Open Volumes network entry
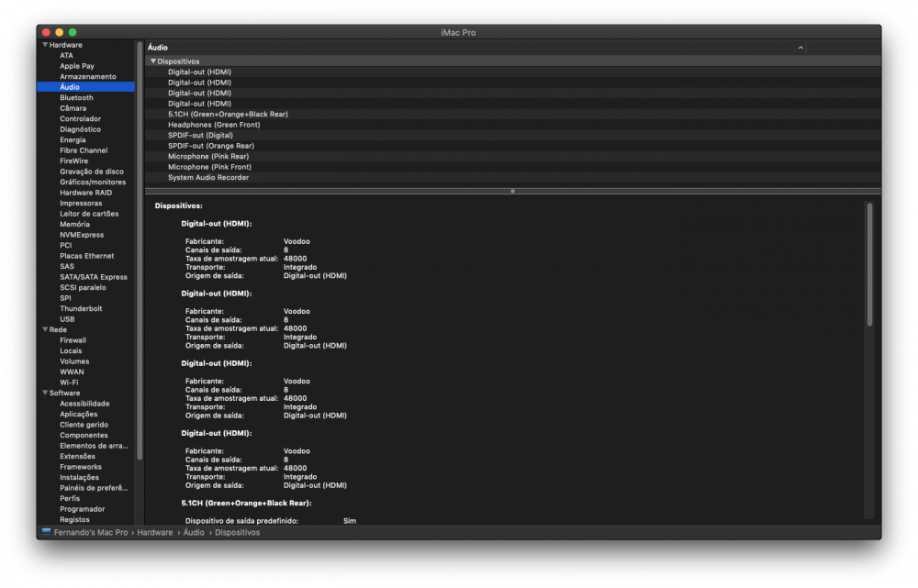 (74, 361)
